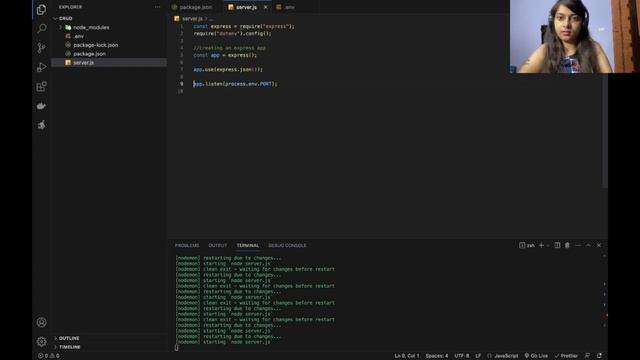Select server.js in the explorer tree

coord(109,62)
